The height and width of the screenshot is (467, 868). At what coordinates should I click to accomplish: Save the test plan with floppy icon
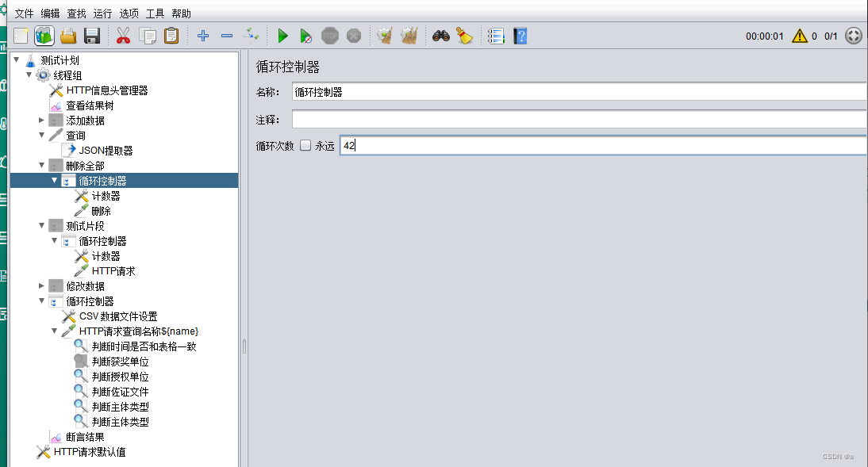pyautogui.click(x=92, y=36)
